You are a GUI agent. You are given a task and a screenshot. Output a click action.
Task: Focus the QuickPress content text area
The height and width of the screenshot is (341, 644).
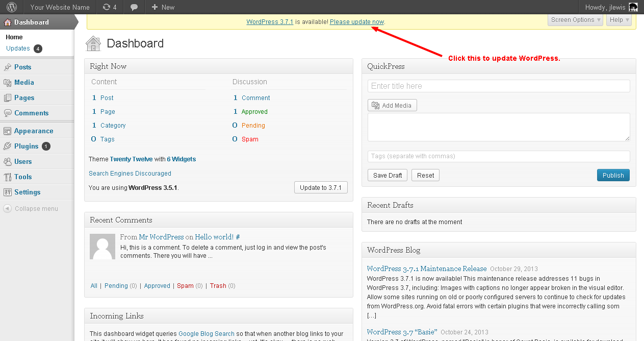tap(499, 127)
